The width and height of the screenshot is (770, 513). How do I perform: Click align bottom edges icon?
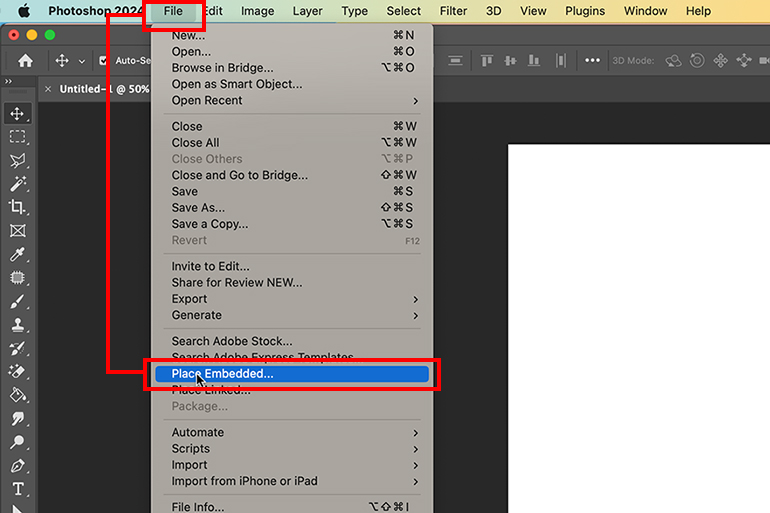(x=534, y=61)
